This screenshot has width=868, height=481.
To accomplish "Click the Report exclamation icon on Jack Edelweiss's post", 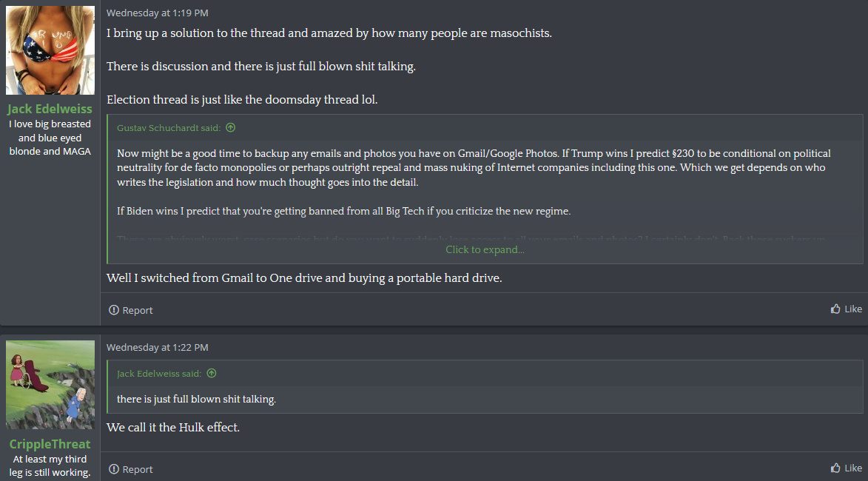I will [x=113, y=310].
